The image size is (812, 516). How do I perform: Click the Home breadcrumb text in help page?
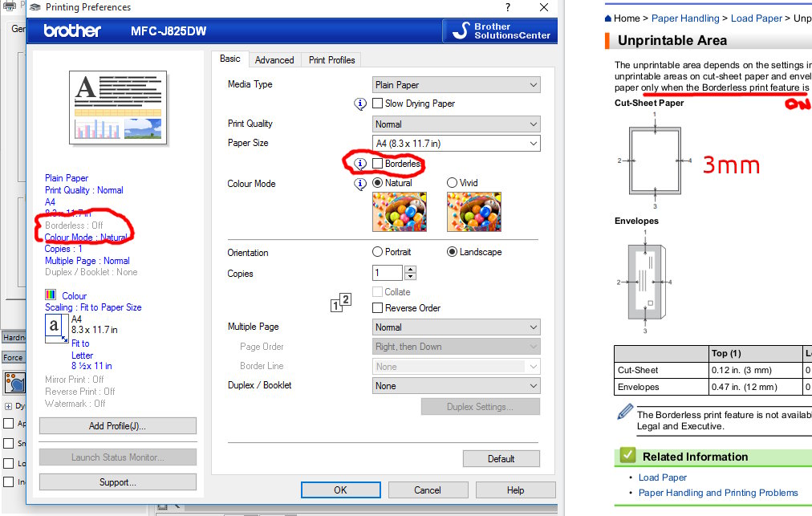[x=627, y=18]
